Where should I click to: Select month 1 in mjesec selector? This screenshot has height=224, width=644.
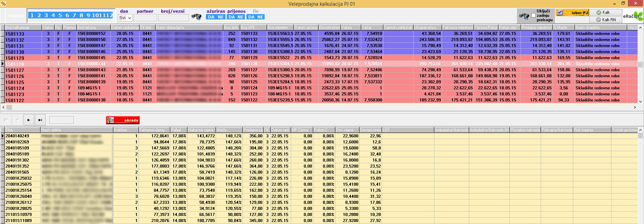point(32,15)
